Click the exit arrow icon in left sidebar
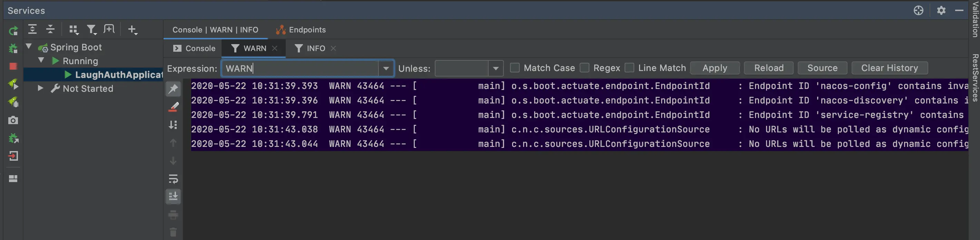 (13, 156)
